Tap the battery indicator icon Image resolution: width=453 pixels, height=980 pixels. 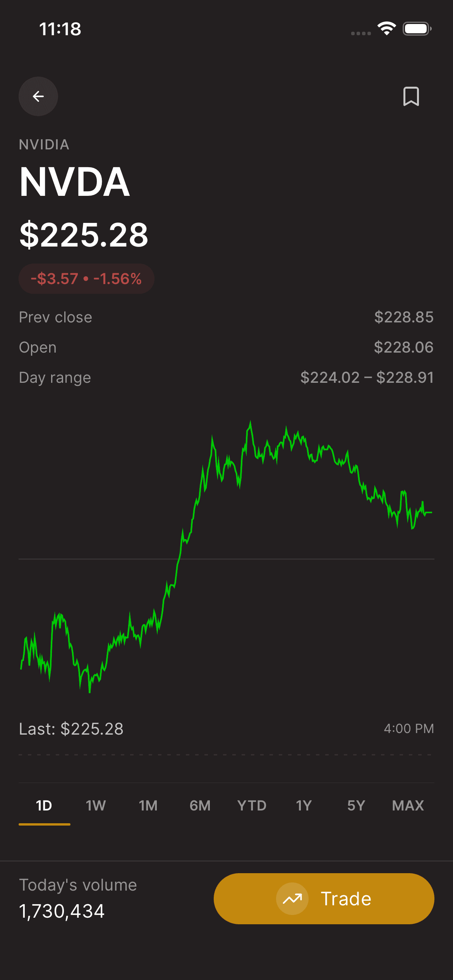tap(417, 29)
